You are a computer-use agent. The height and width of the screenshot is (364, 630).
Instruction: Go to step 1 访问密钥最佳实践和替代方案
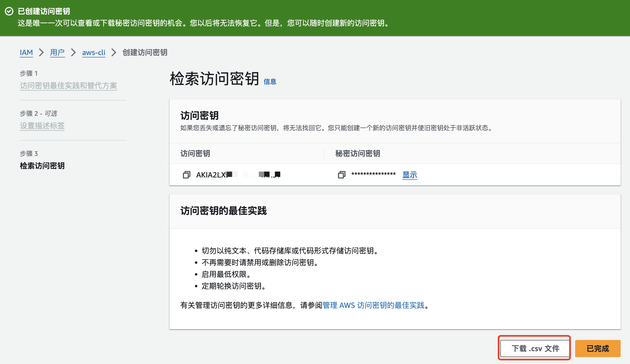click(68, 86)
